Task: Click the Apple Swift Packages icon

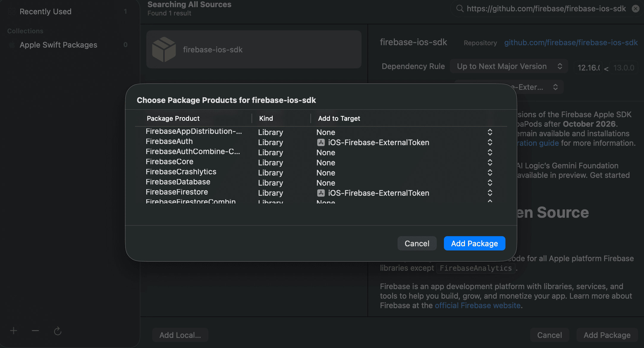Action: (x=12, y=45)
